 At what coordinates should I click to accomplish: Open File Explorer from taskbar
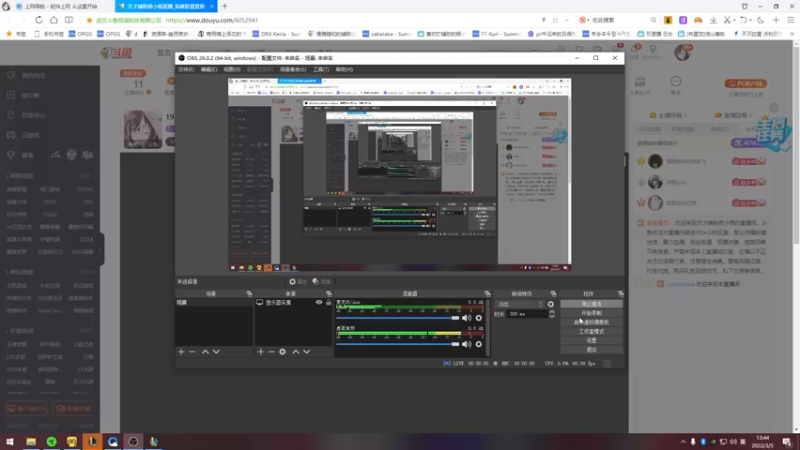tap(31, 441)
